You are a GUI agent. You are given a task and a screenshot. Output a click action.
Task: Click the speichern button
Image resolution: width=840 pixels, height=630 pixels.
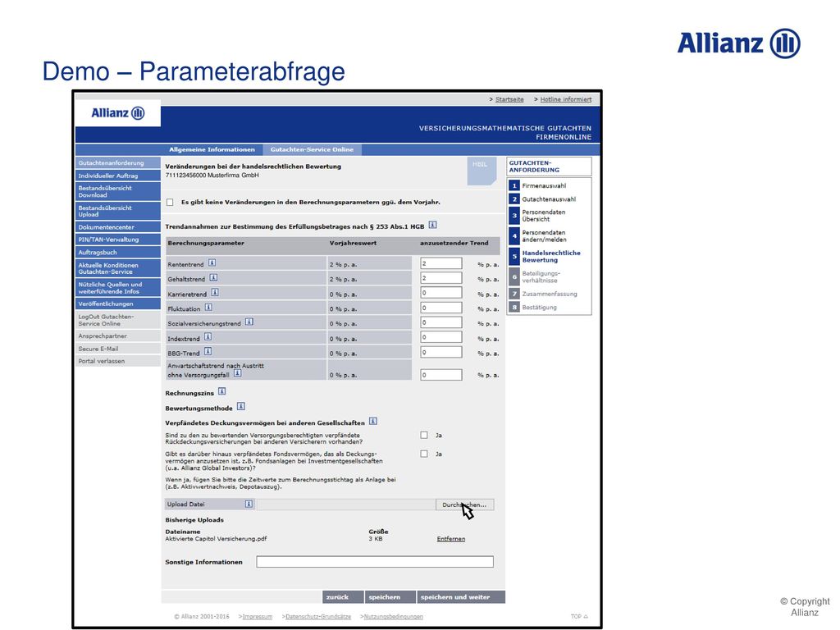pyautogui.click(x=390, y=597)
